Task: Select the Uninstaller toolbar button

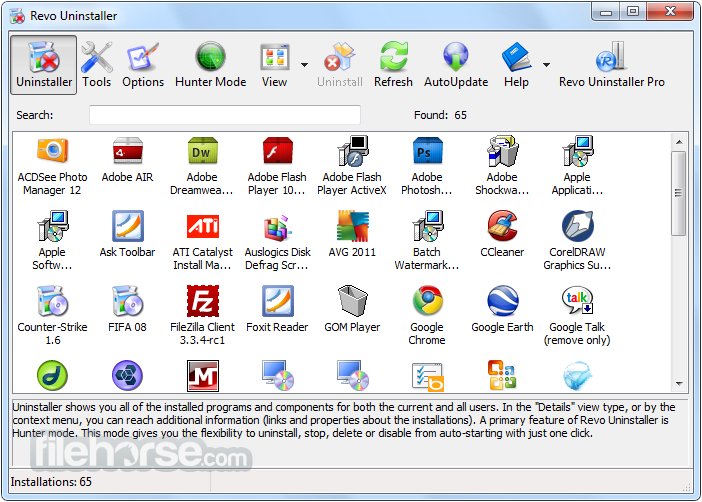Action: (x=44, y=65)
